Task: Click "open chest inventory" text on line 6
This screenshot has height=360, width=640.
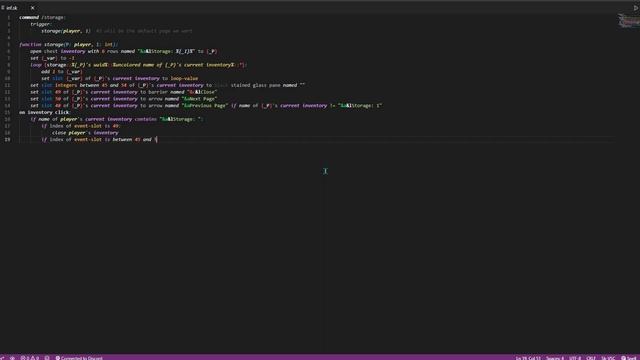Action: coord(58,51)
